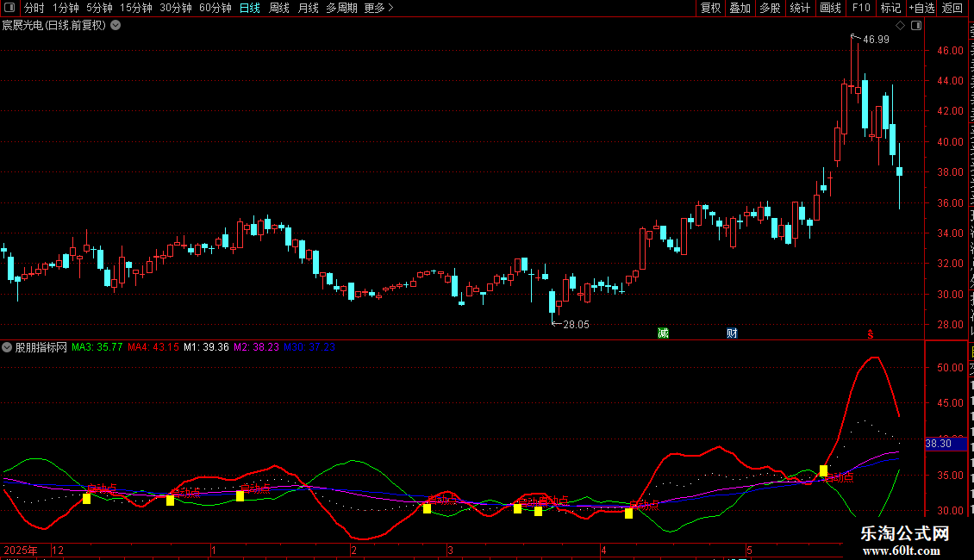Click the 45.00 indicator axis label
The image size is (974, 560).
(950, 403)
